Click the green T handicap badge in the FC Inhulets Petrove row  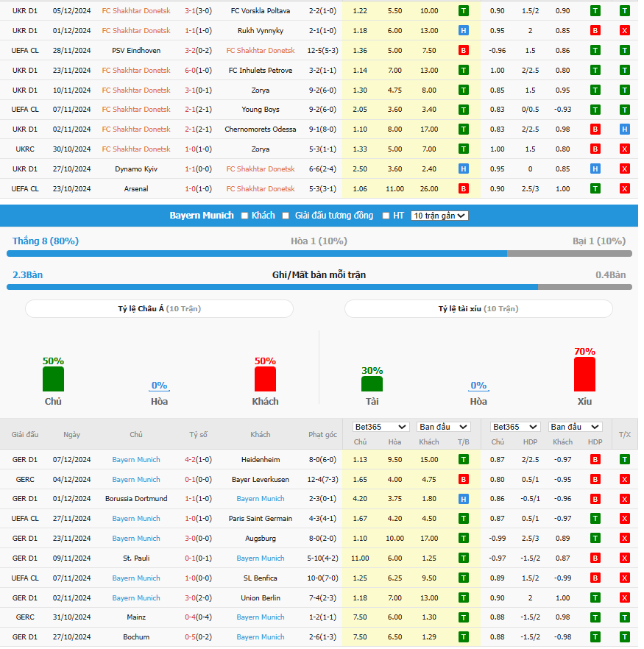595,71
